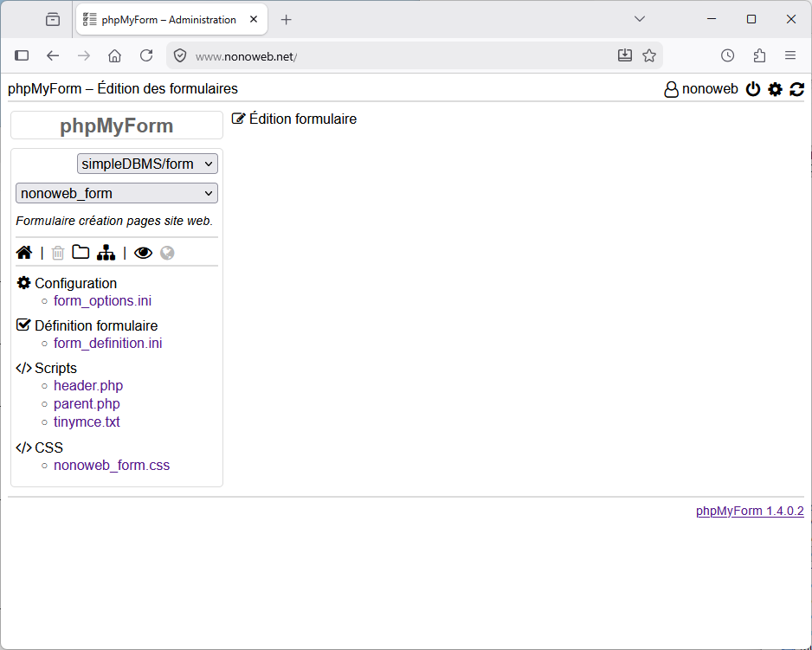Click the trash delete icon in sidebar
Image resolution: width=812 pixels, height=650 pixels.
[x=58, y=253]
